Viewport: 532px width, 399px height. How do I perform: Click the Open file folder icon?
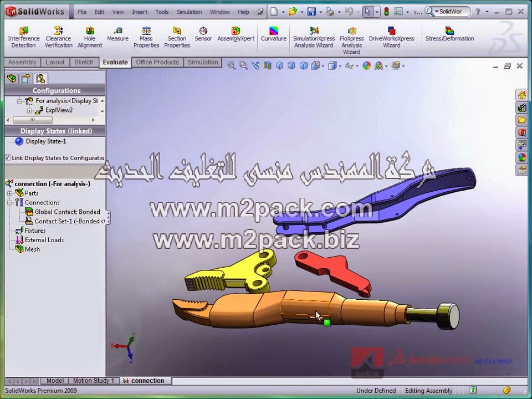pyautogui.click(x=293, y=12)
